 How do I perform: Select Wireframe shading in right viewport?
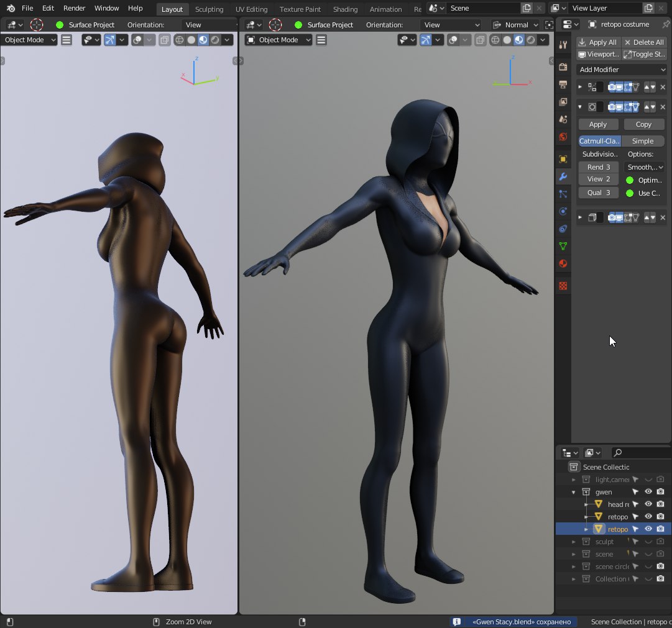tap(495, 40)
